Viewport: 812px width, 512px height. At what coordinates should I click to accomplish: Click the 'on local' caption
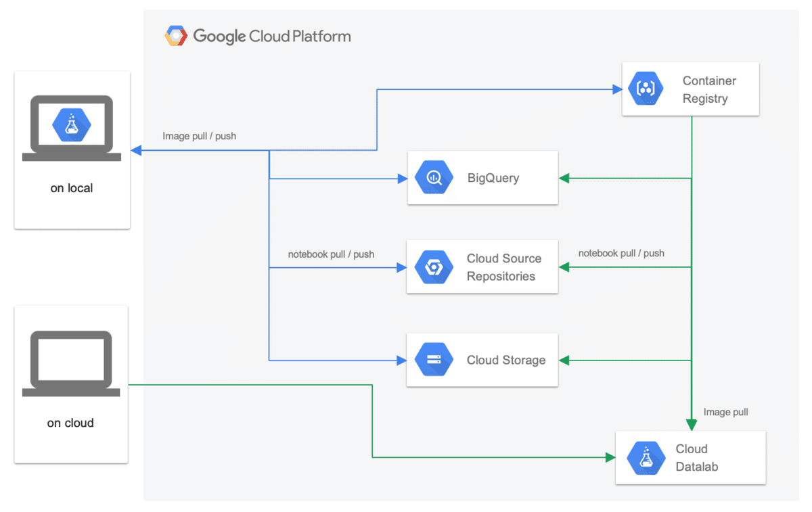(72, 189)
